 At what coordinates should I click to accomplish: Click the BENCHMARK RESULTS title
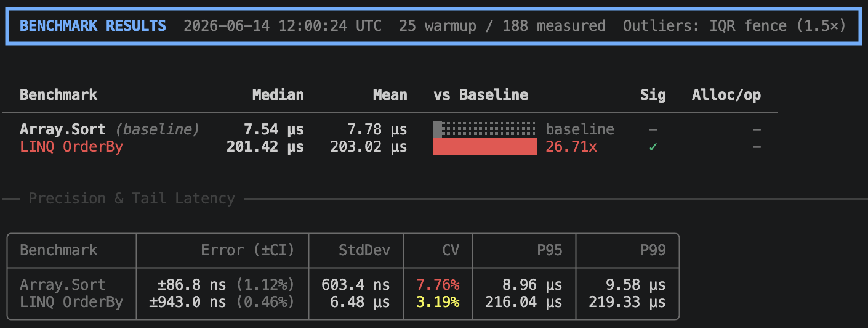pyautogui.click(x=93, y=26)
